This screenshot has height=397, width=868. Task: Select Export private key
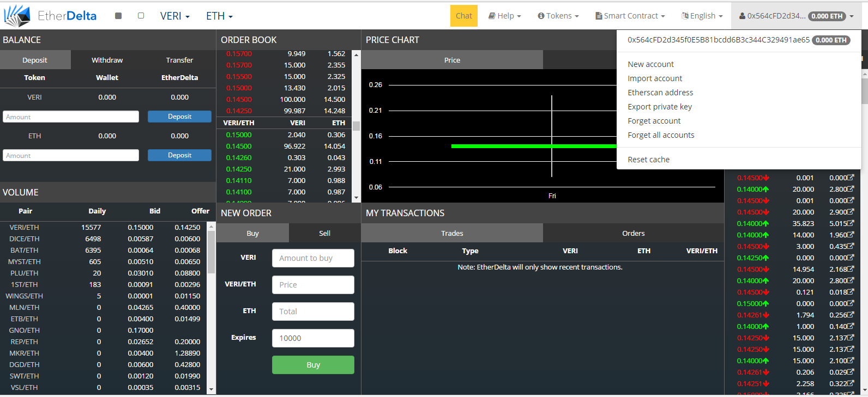click(660, 107)
